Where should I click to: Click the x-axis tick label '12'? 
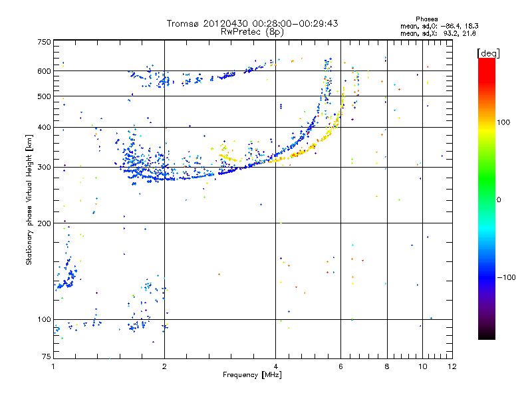[x=452, y=366]
